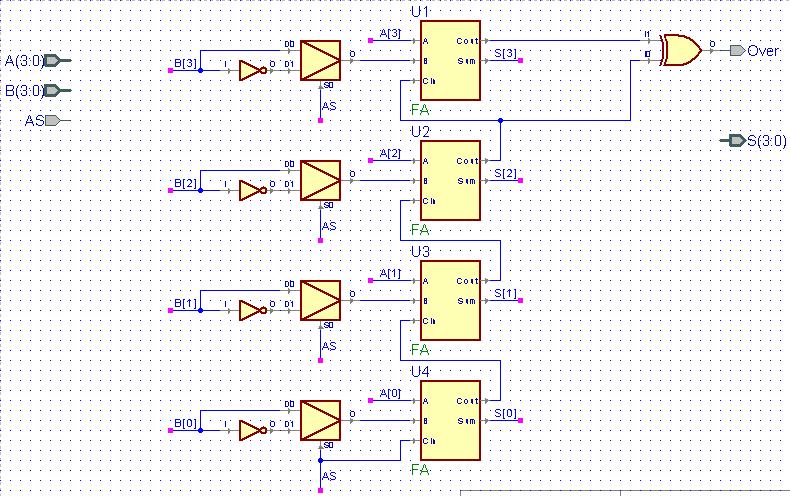
Task: Select the U2 full adder block
Action: [x=450, y=180]
